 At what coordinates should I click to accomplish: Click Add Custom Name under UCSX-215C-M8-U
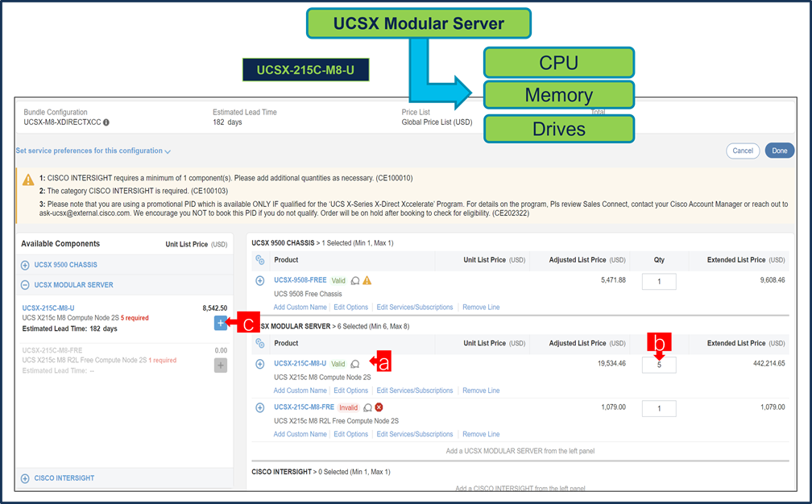[x=300, y=390]
